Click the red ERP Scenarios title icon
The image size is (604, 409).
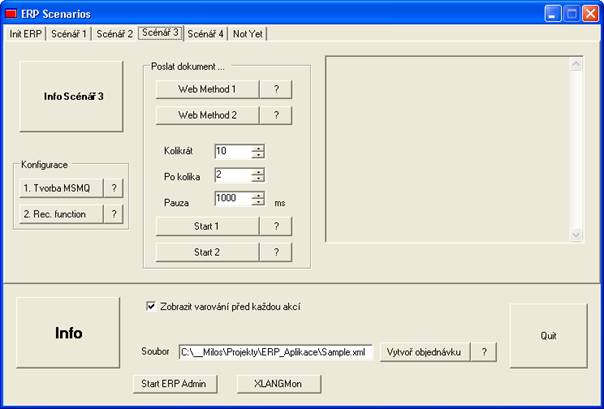tap(11, 14)
